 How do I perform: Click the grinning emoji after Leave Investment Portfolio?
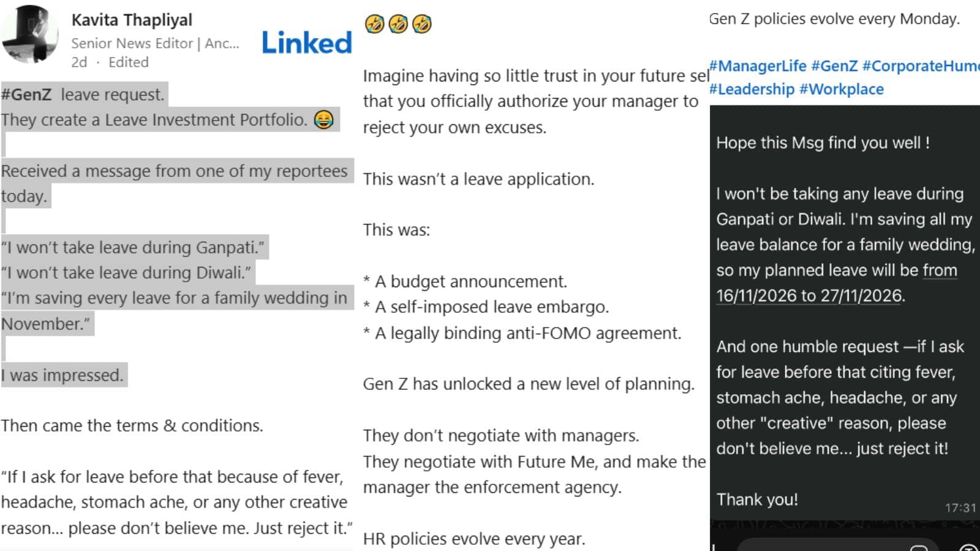tap(323, 119)
